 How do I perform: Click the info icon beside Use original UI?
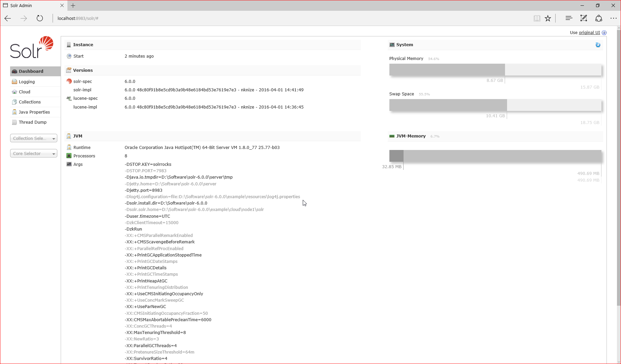coord(604,32)
